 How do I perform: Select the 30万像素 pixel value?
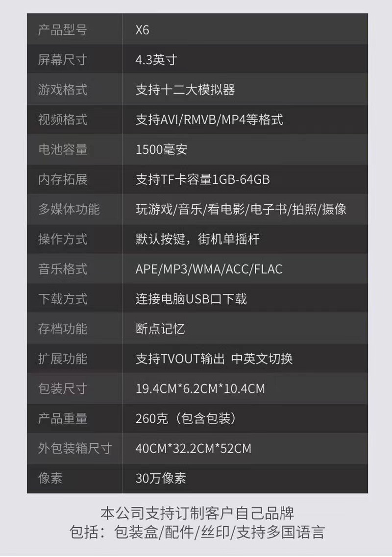(x=161, y=478)
